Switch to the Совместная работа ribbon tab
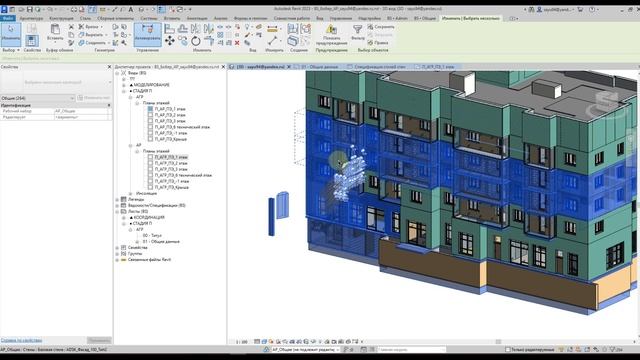640x360 pixels. coord(292,18)
